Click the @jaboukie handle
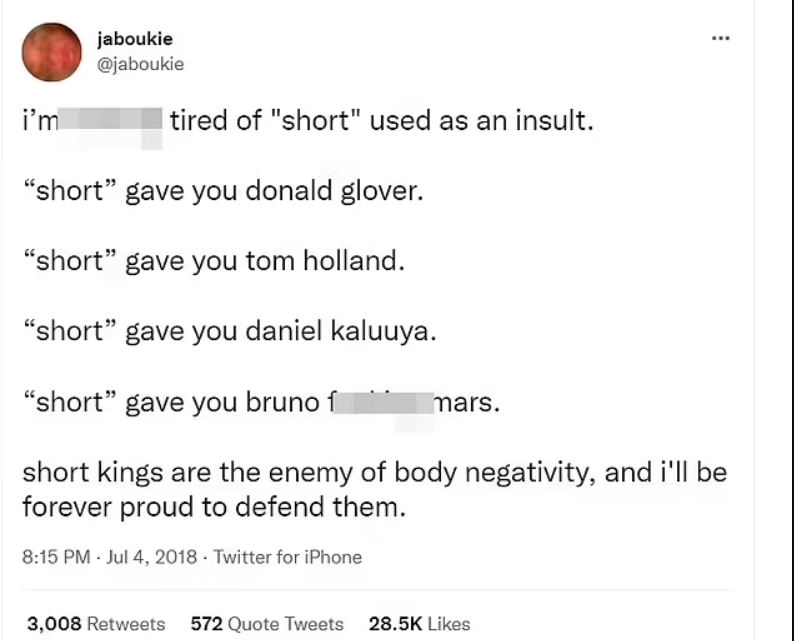Viewport: 794px width, 641px height. tap(140, 63)
